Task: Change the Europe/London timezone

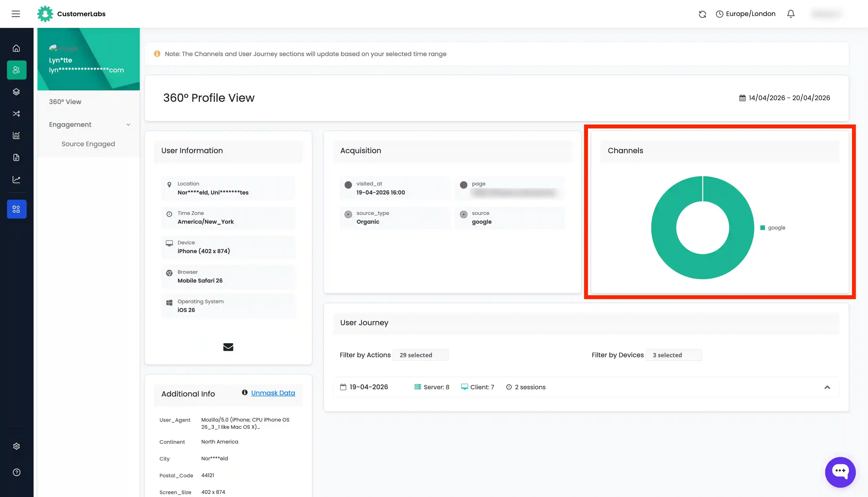Action: [746, 14]
